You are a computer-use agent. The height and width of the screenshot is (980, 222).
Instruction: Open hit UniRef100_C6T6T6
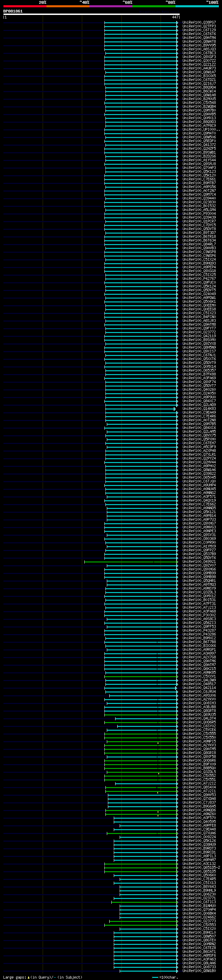pos(199,34)
